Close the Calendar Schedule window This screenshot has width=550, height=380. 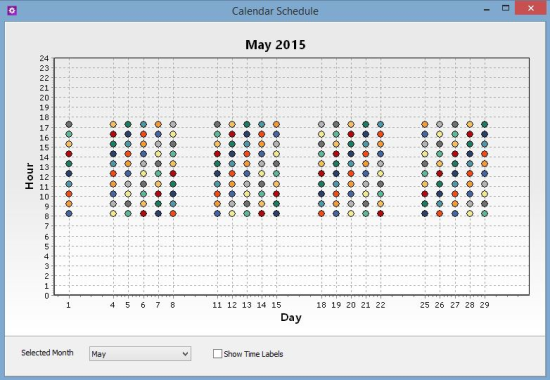(x=531, y=8)
